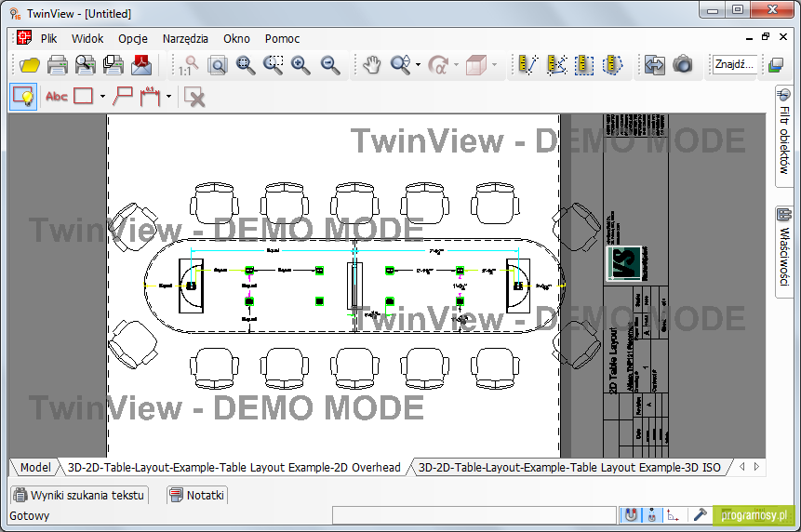
Task: Click the hammer settings status icon
Action: [700, 514]
